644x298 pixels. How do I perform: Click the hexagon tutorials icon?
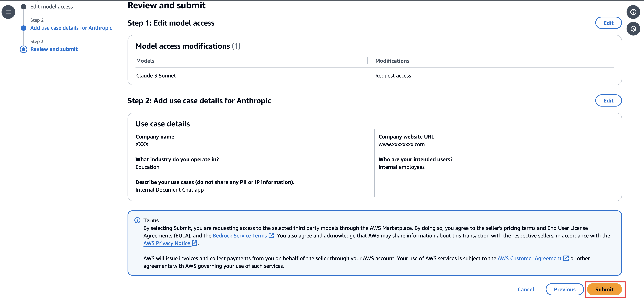pyautogui.click(x=633, y=29)
